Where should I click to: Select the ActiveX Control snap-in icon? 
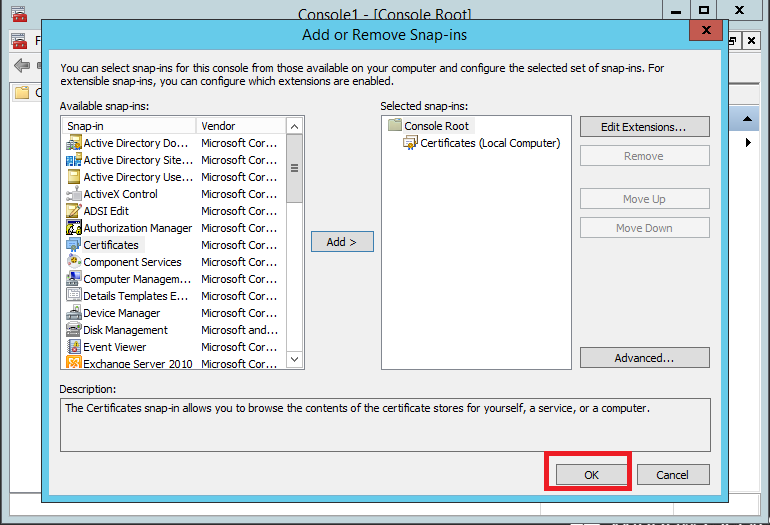point(73,194)
